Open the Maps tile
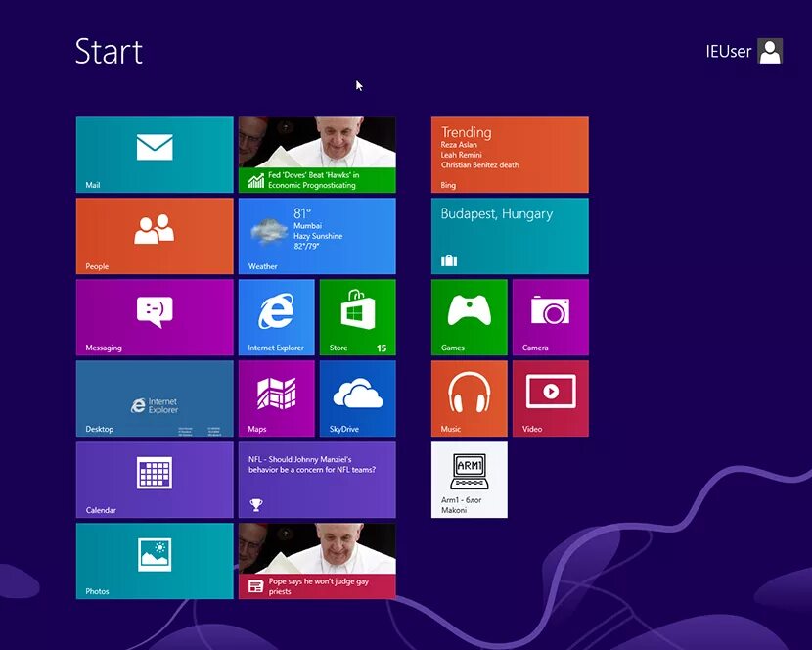The height and width of the screenshot is (650, 812). 277,398
